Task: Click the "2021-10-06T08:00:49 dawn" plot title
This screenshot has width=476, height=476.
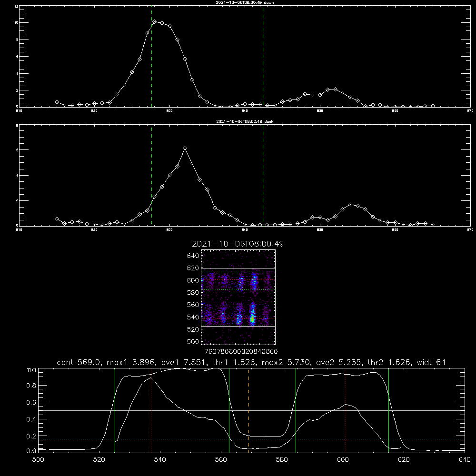Action: pyautogui.click(x=245, y=2)
